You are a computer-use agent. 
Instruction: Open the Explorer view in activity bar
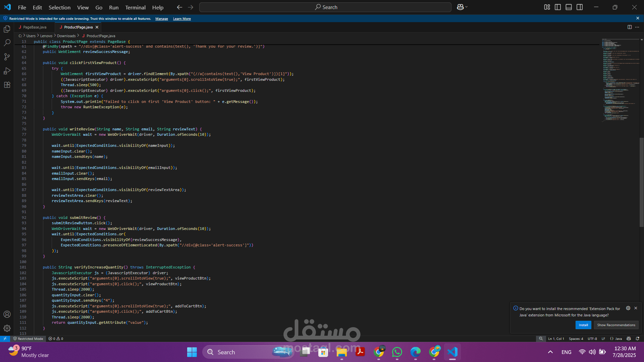7,29
